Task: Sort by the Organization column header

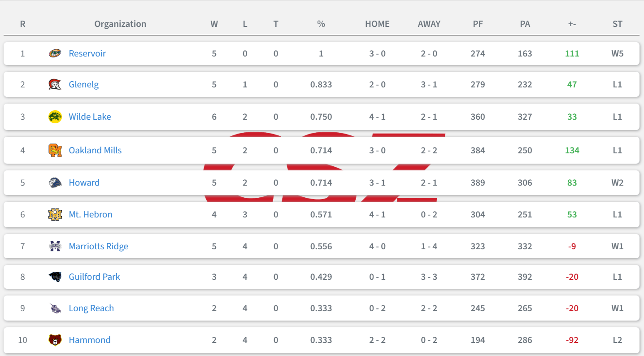Action: (x=120, y=24)
